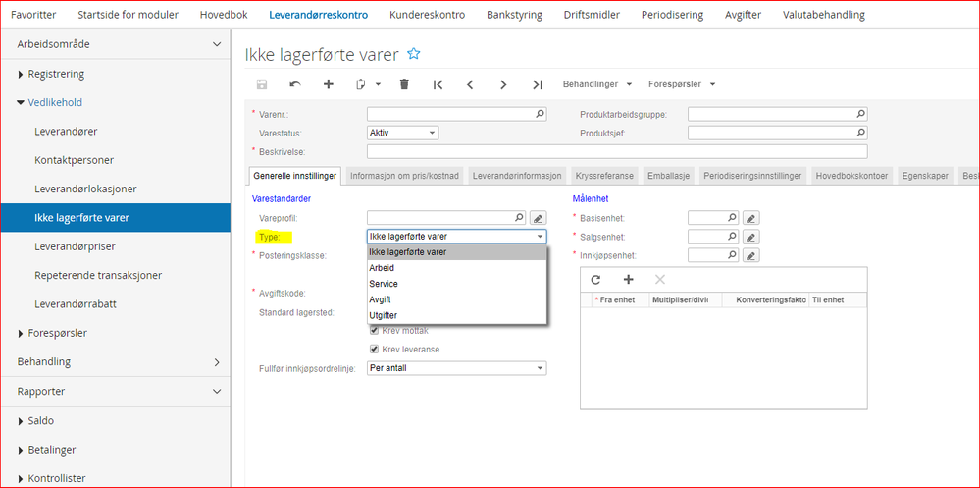
Task: Go to next record arrow
Action: point(503,84)
